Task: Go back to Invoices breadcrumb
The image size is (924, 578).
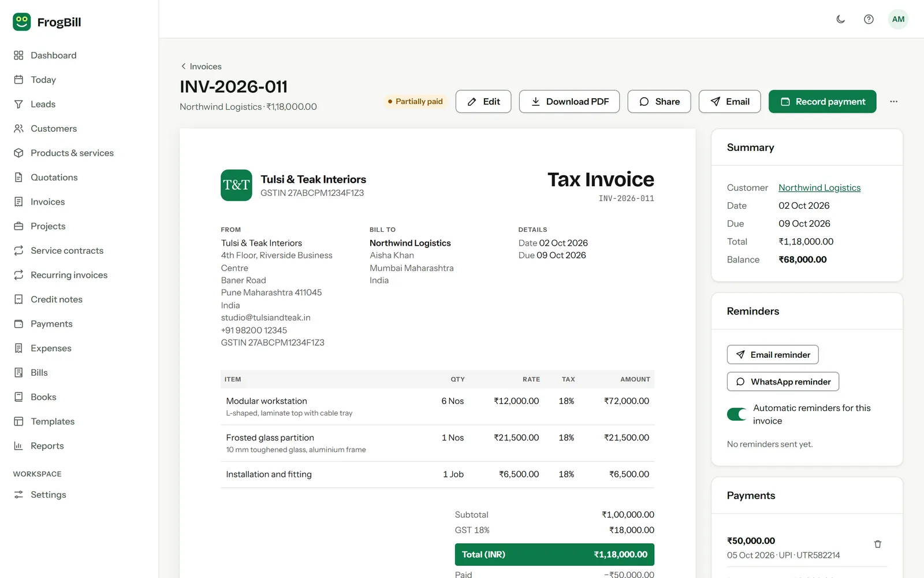Action: tap(201, 66)
